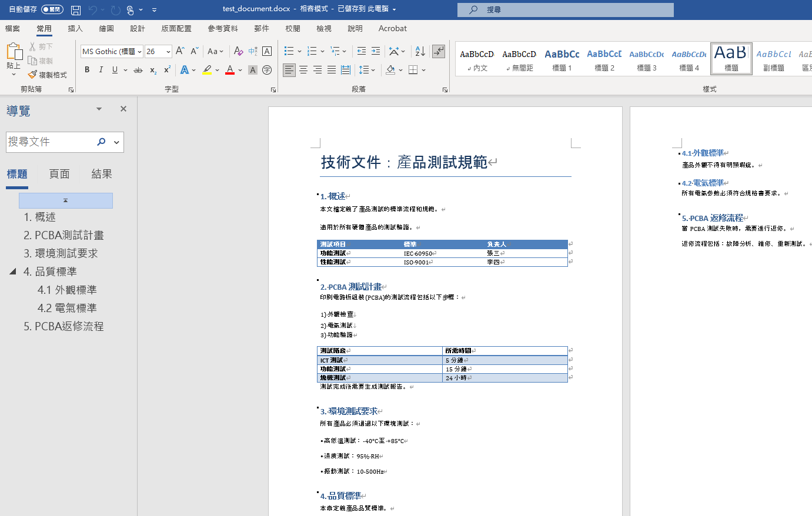Decrease font size with the shrink font icon
Screen dimensions: 812x516
[x=194, y=51]
